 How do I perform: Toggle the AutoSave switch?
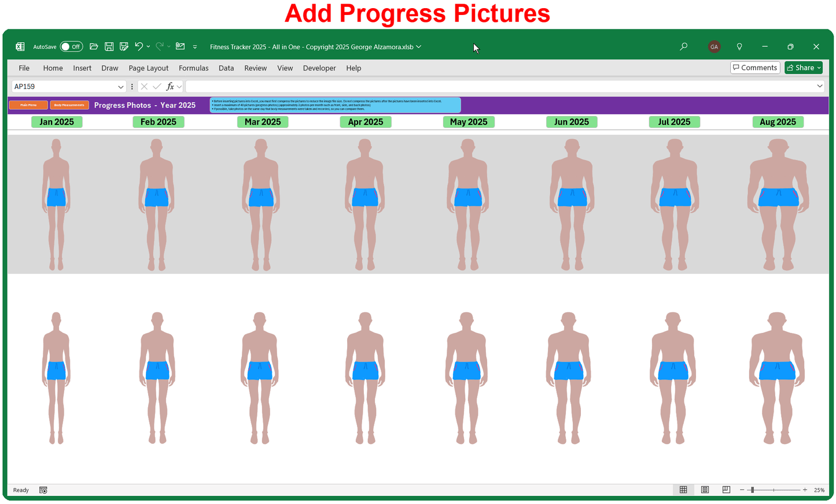click(71, 47)
